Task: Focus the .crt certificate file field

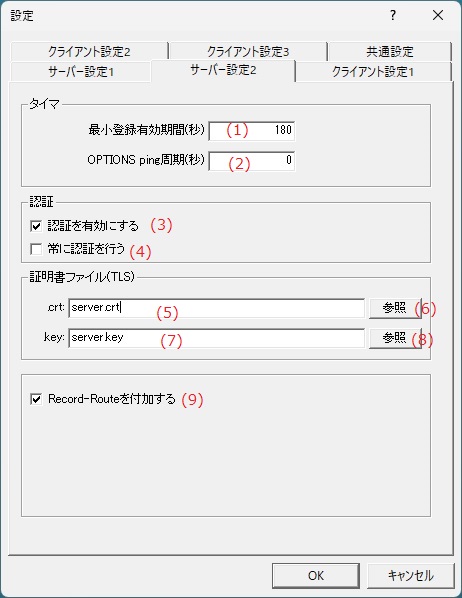Action: [x=216, y=308]
